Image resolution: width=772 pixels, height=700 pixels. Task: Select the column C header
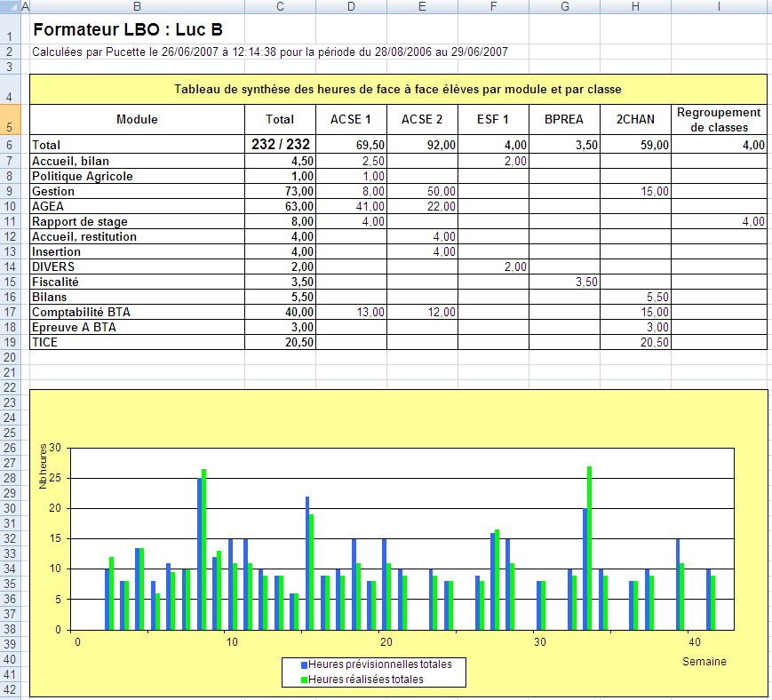[x=280, y=6]
